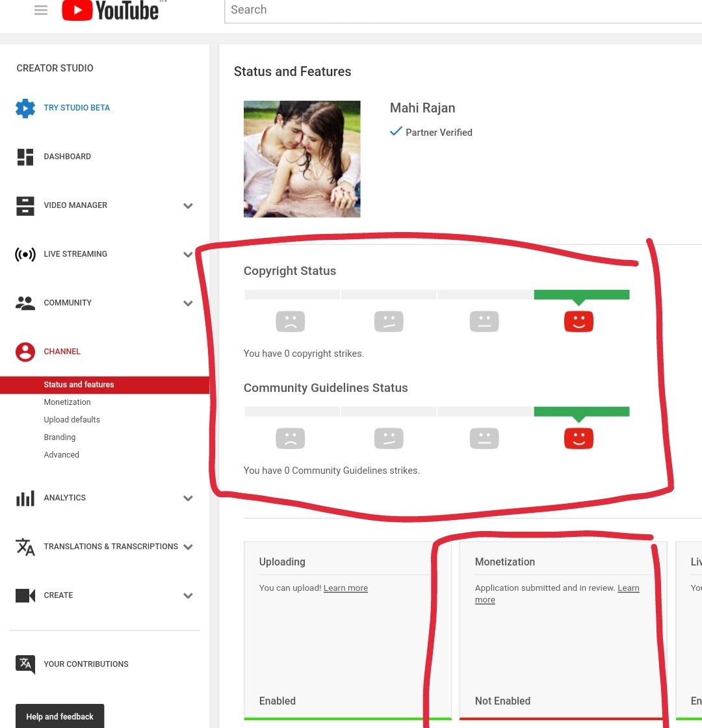Select Live Streaming menu item
The height and width of the screenshot is (728, 702).
75,254
